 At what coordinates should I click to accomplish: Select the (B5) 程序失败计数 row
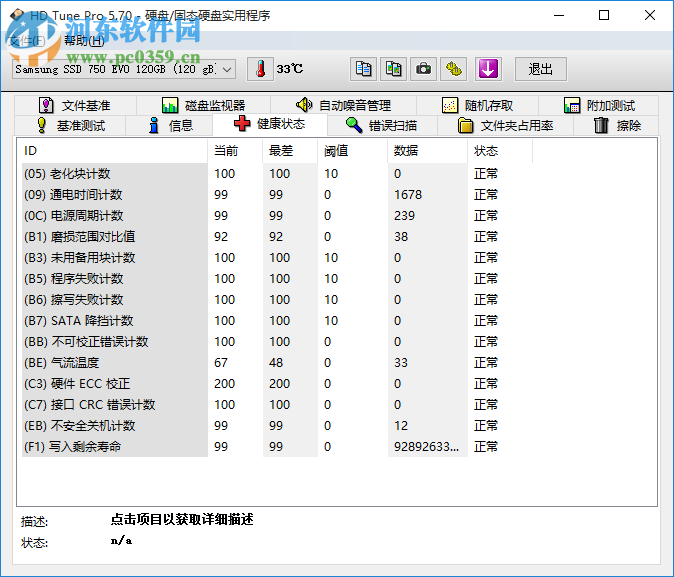(277, 279)
